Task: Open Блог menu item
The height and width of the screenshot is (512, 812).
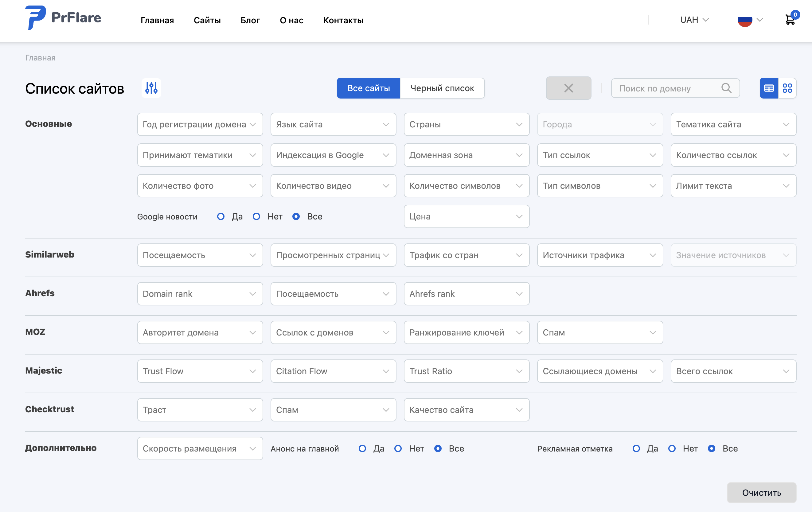Action: click(x=250, y=20)
